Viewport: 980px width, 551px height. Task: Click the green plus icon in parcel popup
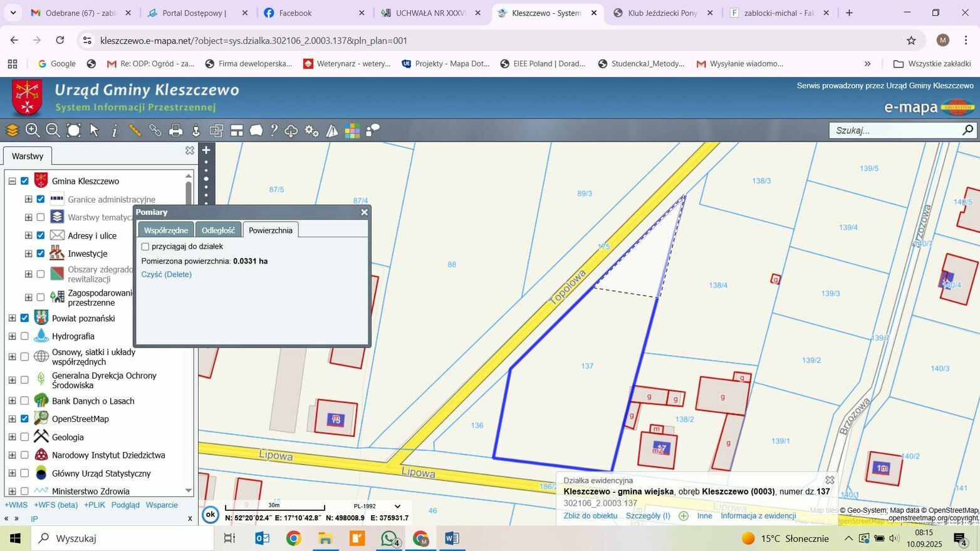point(684,516)
